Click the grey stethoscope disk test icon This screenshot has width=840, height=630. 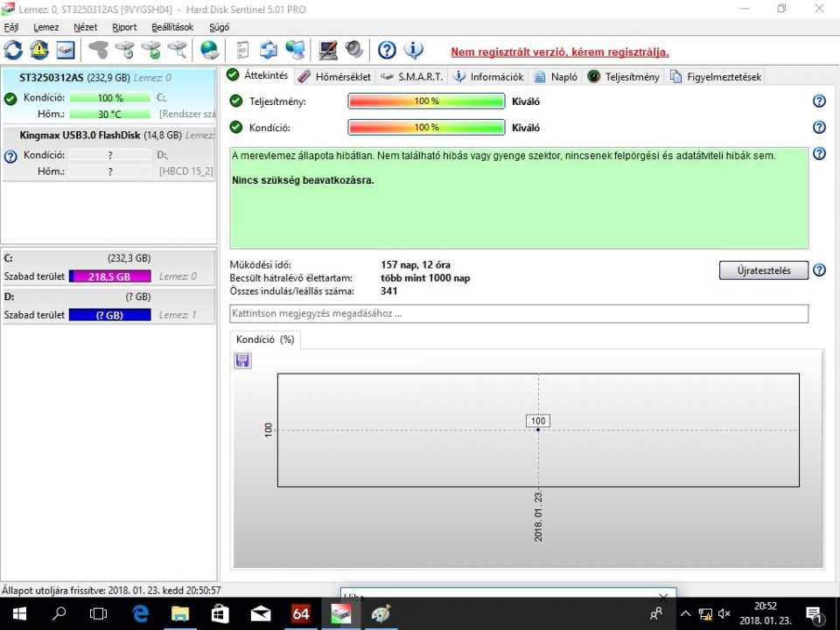pos(99,51)
